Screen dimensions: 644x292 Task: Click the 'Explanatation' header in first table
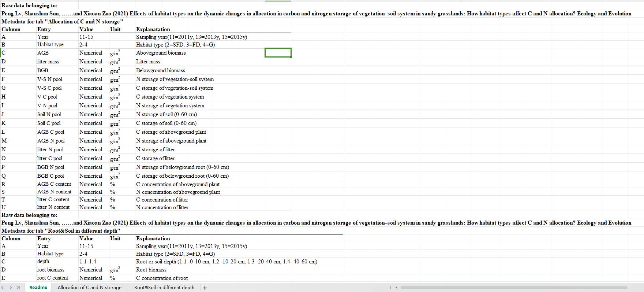click(x=153, y=29)
